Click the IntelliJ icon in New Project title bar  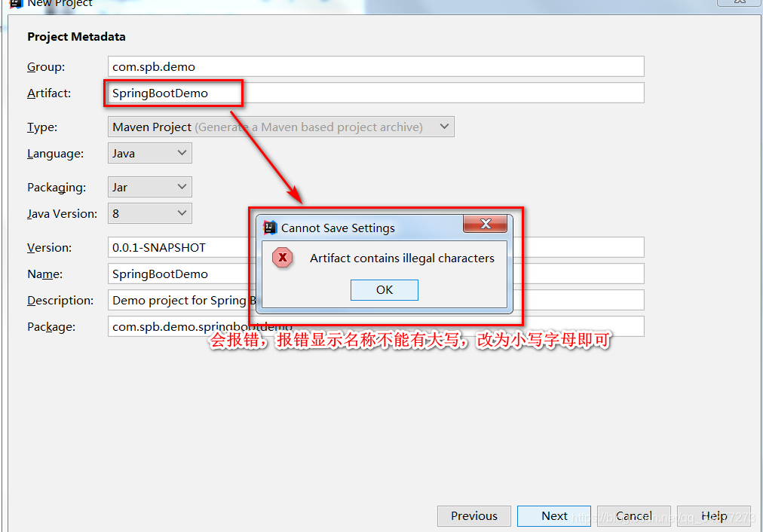[x=16, y=3]
